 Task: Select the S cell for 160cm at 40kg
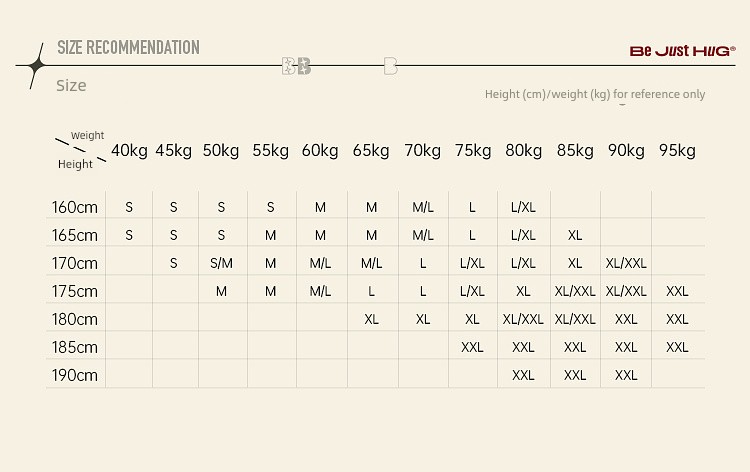pyautogui.click(x=129, y=208)
